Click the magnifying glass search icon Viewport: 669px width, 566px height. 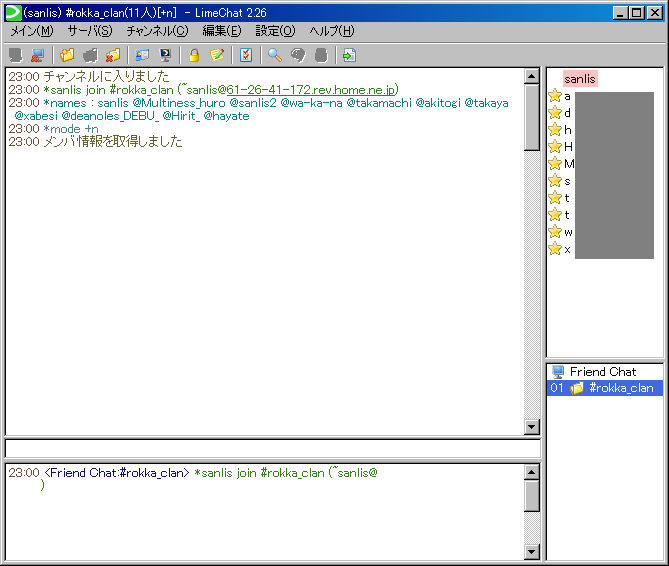tap(275, 55)
